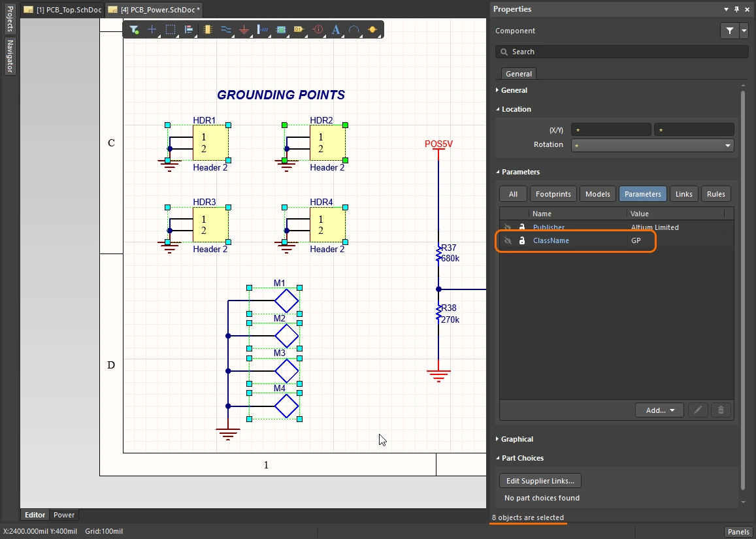Toggle visibility of Publisher parameter
The image size is (756, 539).
click(507, 227)
